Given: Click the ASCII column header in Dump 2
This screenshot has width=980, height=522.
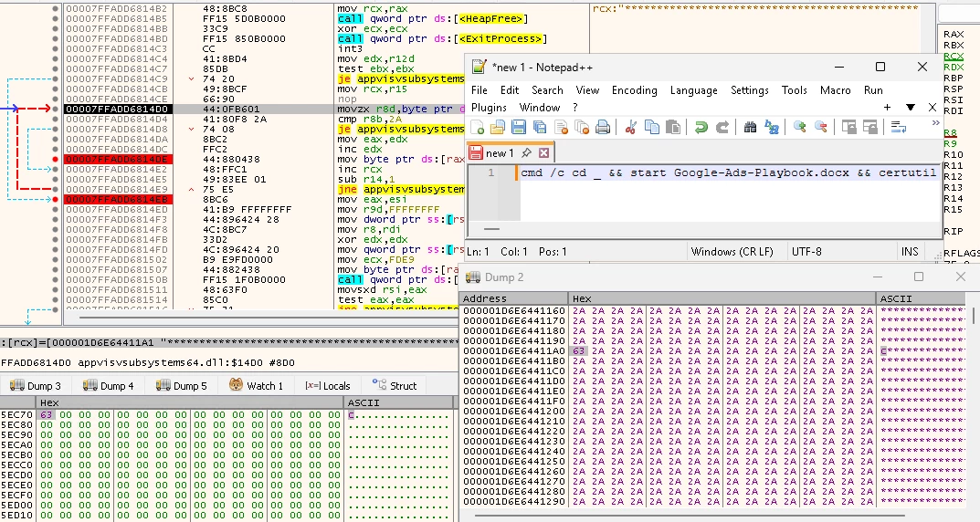Looking at the screenshot, I should [x=922, y=298].
